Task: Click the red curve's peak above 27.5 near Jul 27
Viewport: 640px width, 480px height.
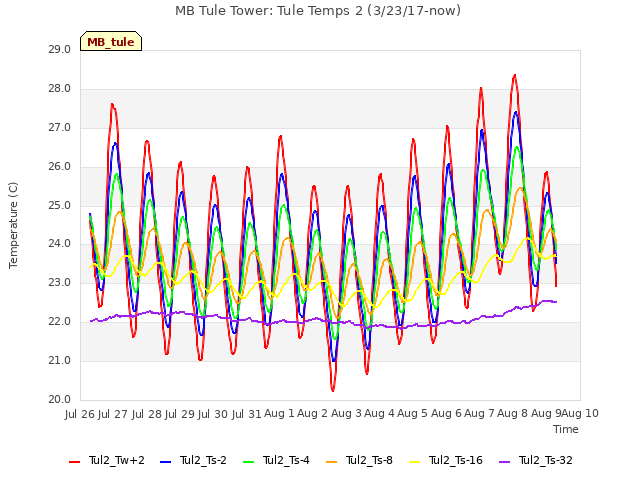Action: 112,104
